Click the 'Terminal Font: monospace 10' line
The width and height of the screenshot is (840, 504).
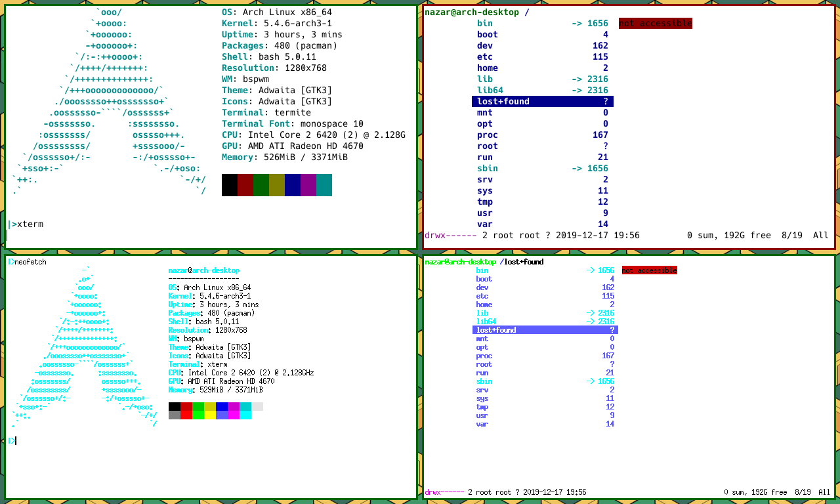(293, 124)
